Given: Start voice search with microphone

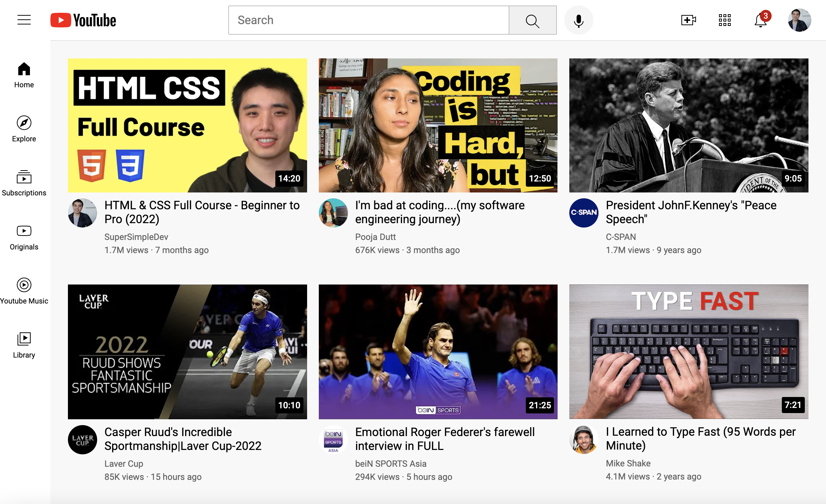Looking at the screenshot, I should [578, 20].
